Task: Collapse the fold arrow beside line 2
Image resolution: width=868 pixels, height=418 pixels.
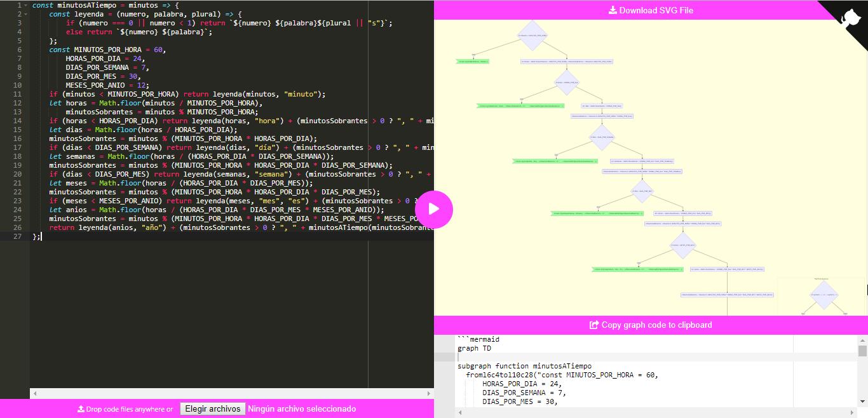Action: [27, 14]
